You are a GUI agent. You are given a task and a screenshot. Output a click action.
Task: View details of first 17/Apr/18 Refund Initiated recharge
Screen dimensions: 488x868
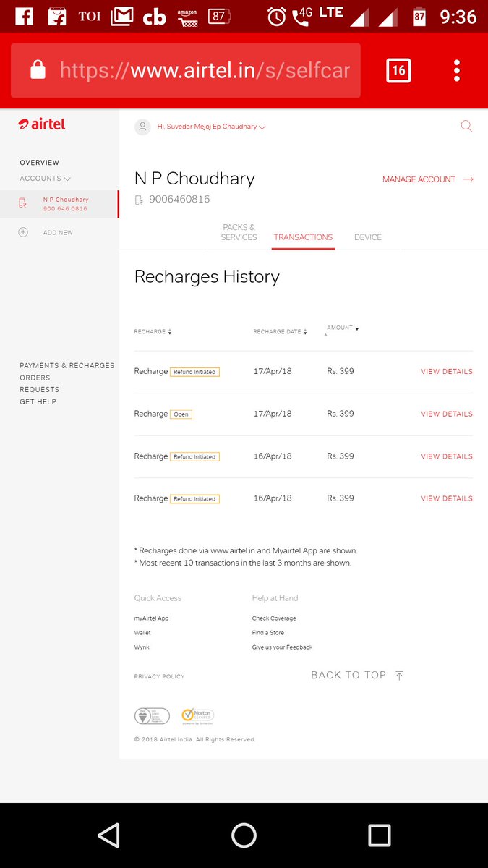tap(447, 372)
